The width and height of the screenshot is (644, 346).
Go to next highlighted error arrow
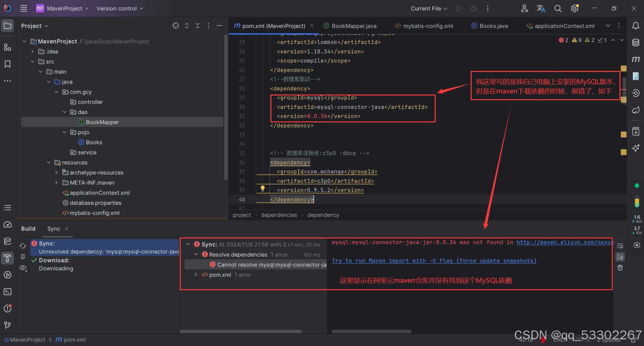click(622, 40)
